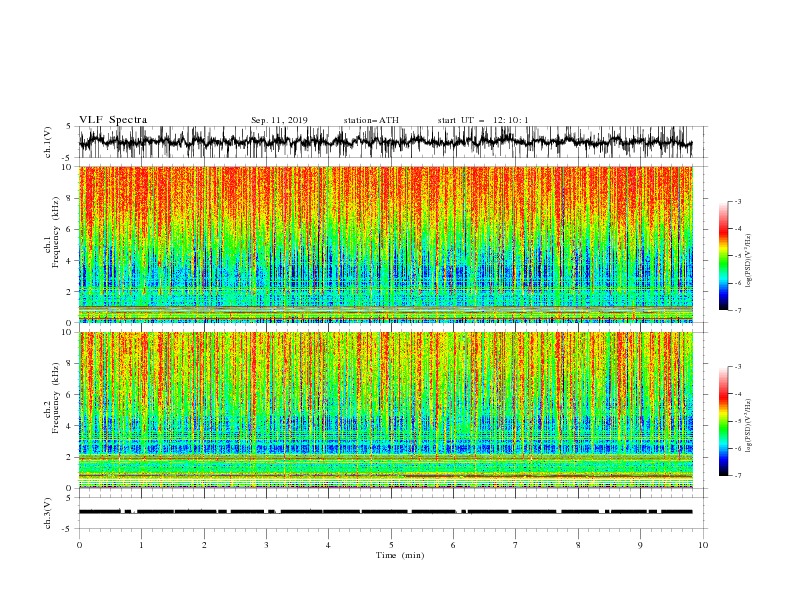Image resolution: width=792 pixels, height=612 pixels.
Task: Click the "10" tick on time axis
Action: (x=703, y=545)
